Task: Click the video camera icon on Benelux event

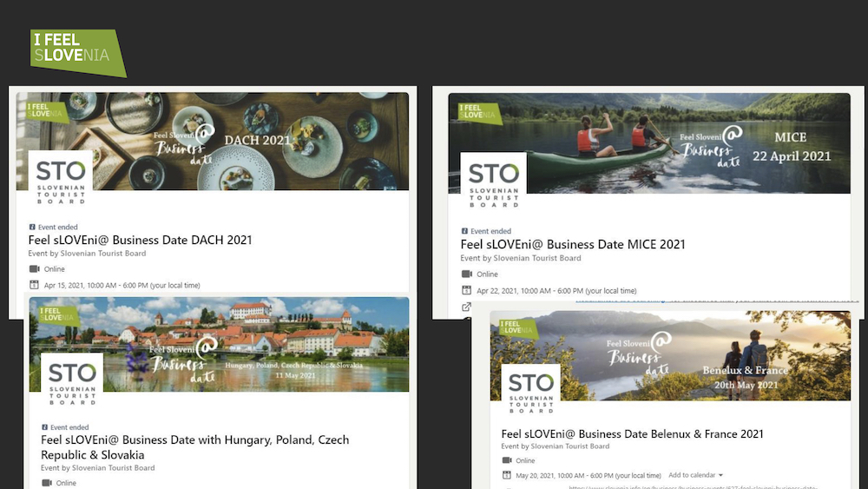Action: click(507, 460)
